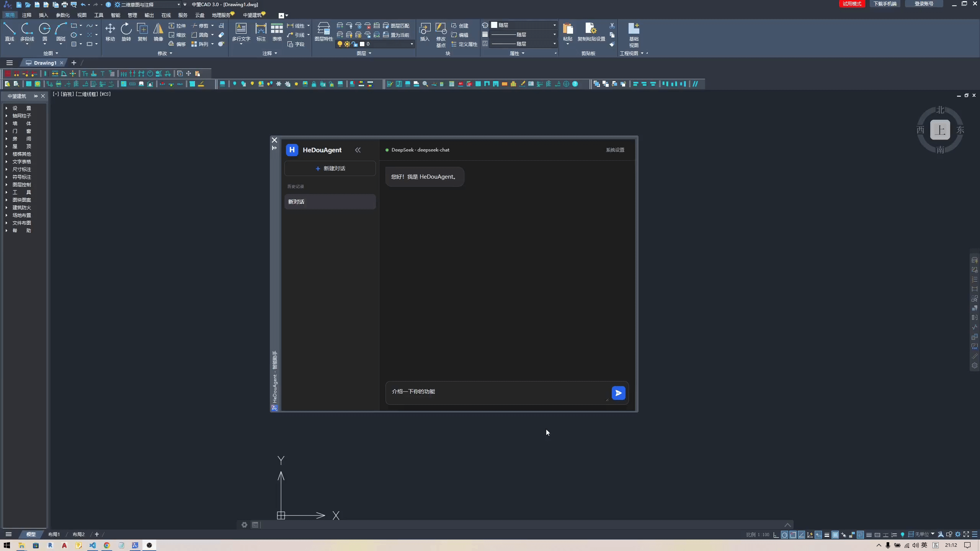Screen dimensions: 980x551
Task: Send the message with blue arrow button
Action: [x=618, y=393]
